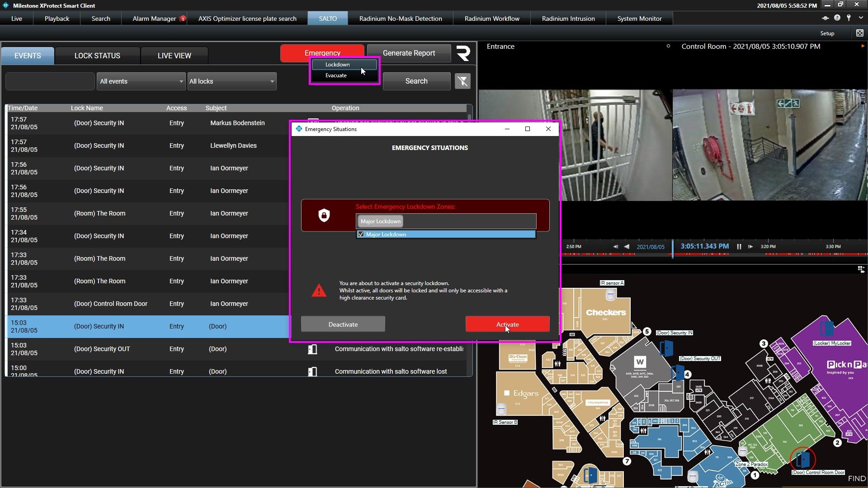The width and height of the screenshot is (868, 488).
Task: Click FIND on the map panel
Action: [x=857, y=479]
